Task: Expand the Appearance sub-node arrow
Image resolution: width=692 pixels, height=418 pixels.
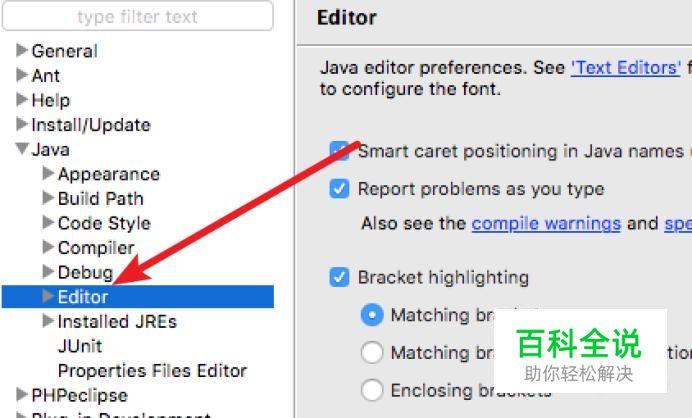Action: 48,173
